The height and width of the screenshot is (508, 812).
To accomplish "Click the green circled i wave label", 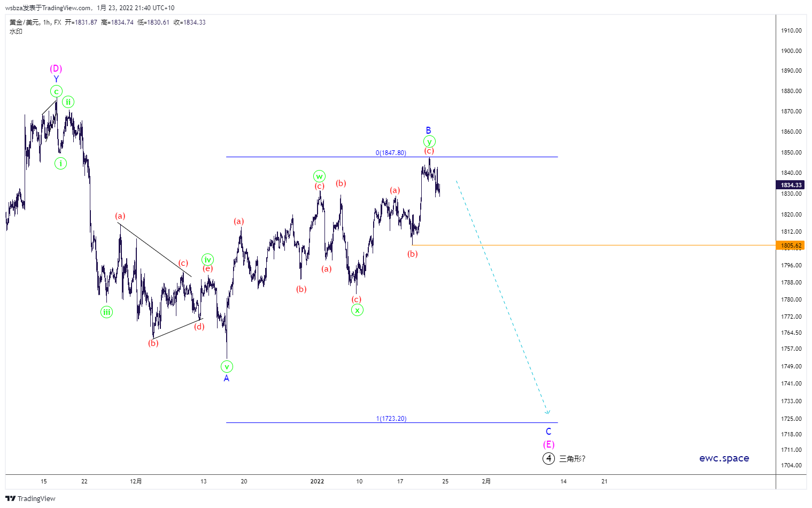I will (61, 164).
